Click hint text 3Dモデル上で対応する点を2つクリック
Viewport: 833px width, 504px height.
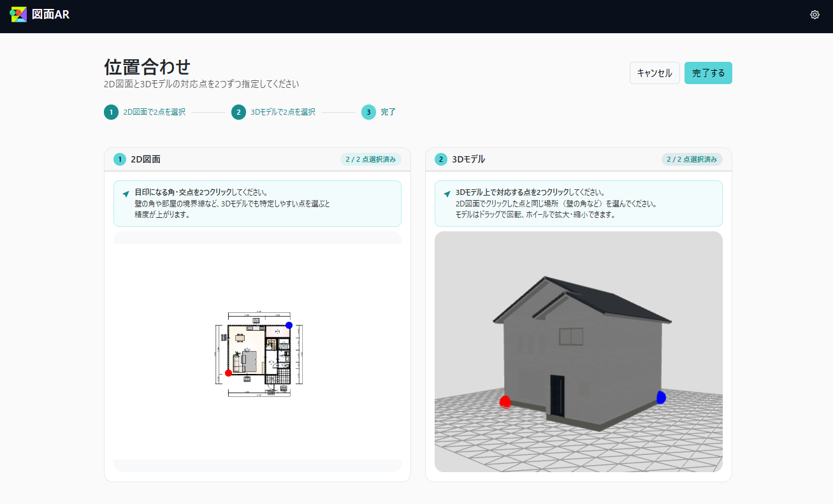512,192
